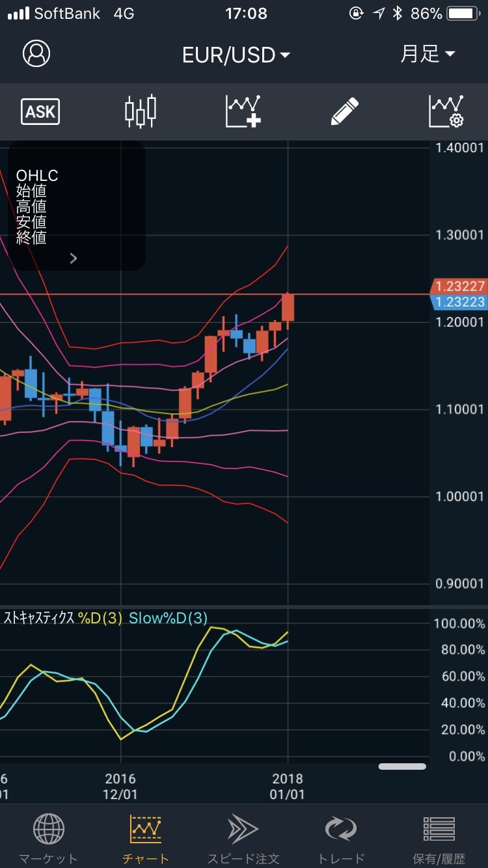The image size is (488, 868).
Task: Click the 1.40001 price axis label
Action: tap(460, 148)
